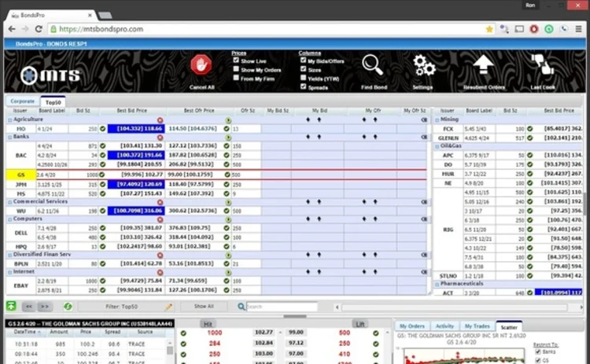Screen dimensions: 590x364
Task: Switch to Corporate tab
Action: 23,101
